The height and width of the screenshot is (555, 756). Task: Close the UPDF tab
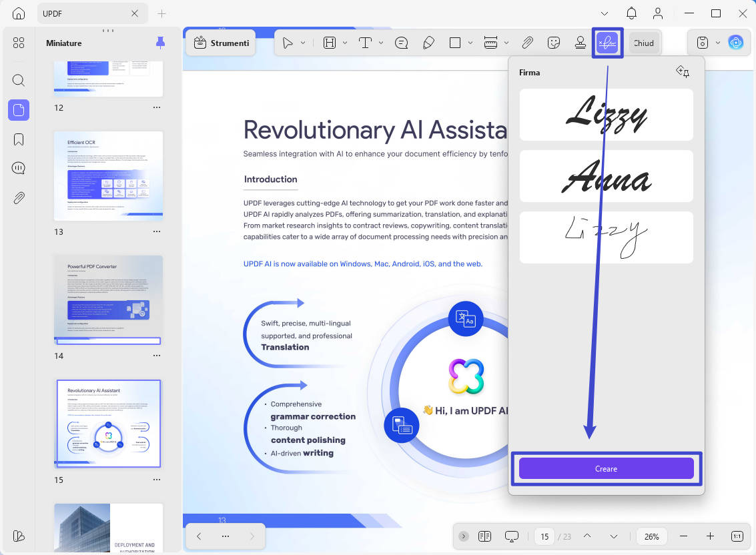tap(135, 13)
